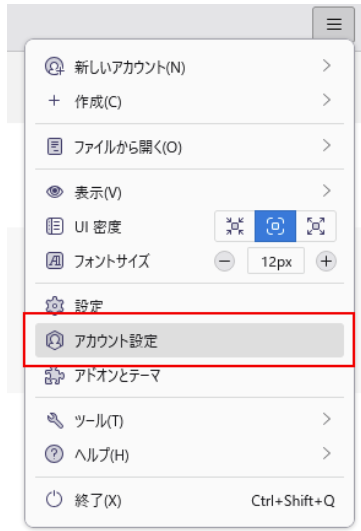The image size is (361, 531).
Task: Select compact UI density option
Action: point(235,226)
